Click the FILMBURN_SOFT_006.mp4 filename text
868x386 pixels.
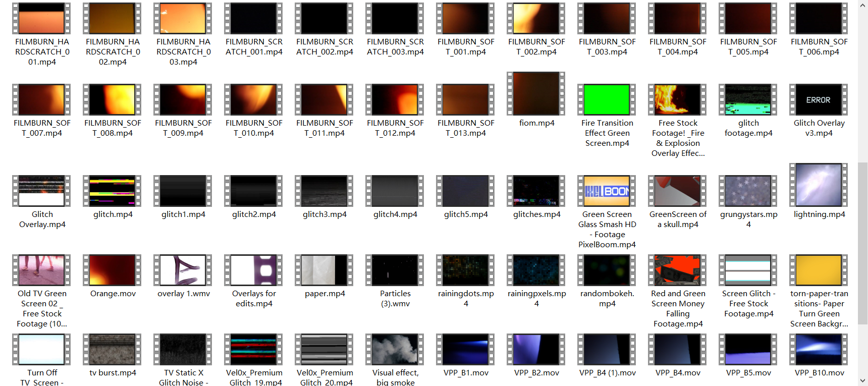pyautogui.click(x=819, y=47)
